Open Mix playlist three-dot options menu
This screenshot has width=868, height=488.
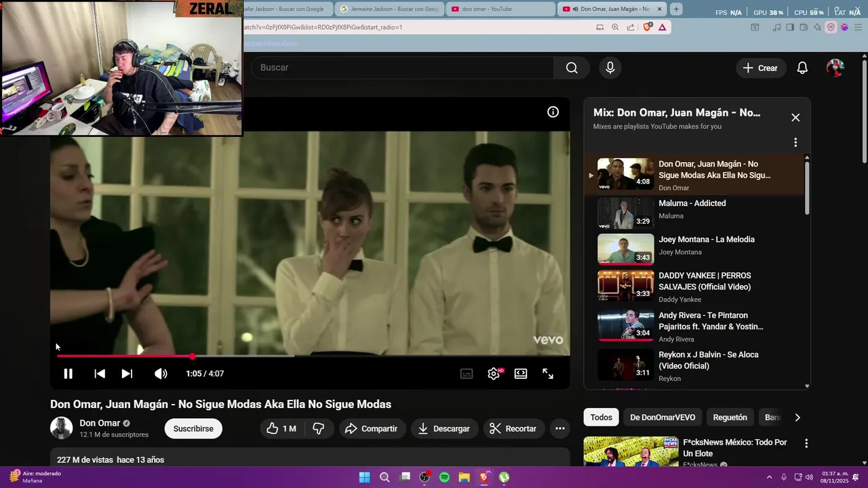click(795, 142)
